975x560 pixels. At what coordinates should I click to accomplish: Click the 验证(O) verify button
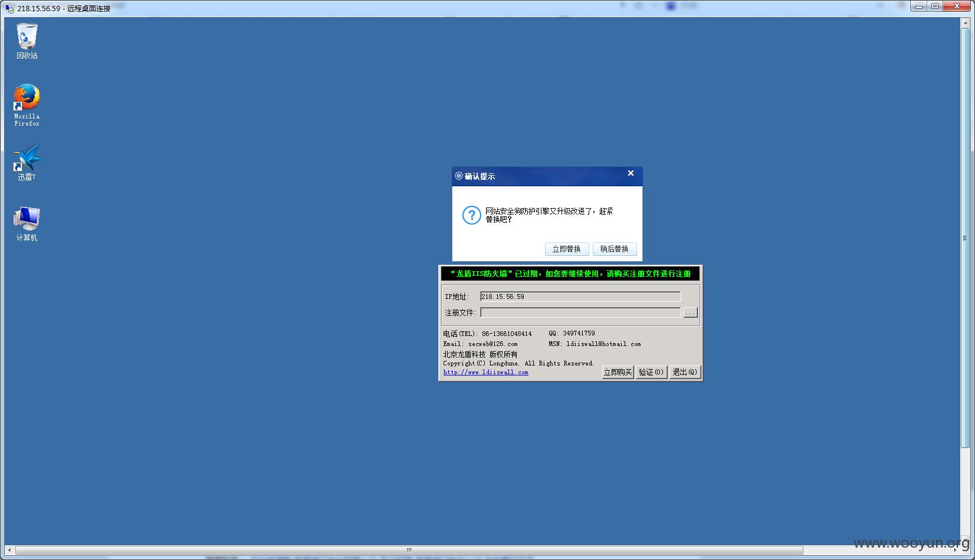[x=651, y=372]
